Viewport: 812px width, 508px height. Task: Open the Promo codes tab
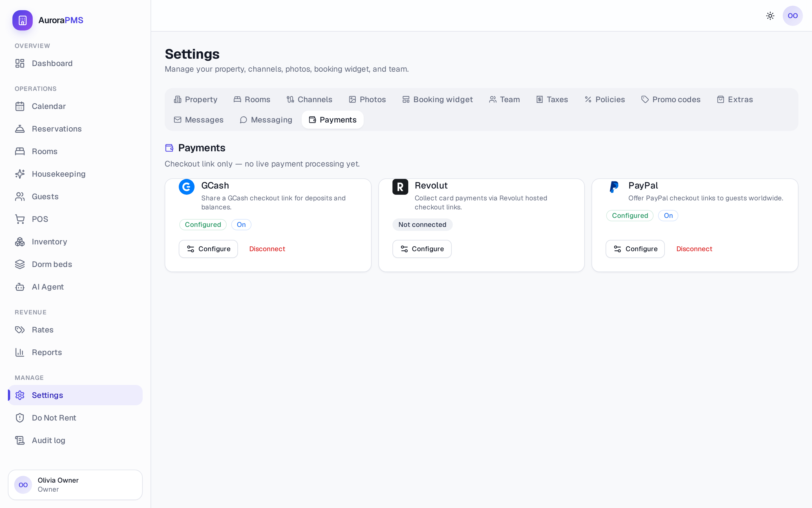point(671,99)
